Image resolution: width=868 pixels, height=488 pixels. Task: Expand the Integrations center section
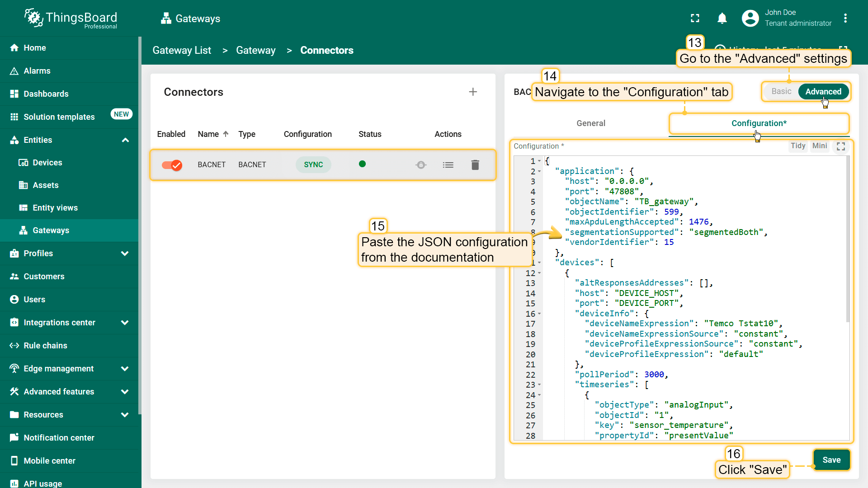(125, 323)
